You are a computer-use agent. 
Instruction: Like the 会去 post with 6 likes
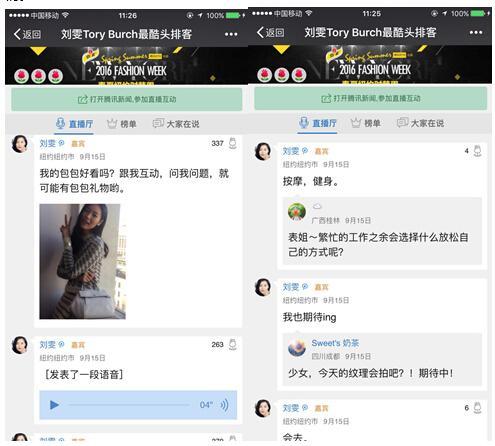tap(477, 407)
